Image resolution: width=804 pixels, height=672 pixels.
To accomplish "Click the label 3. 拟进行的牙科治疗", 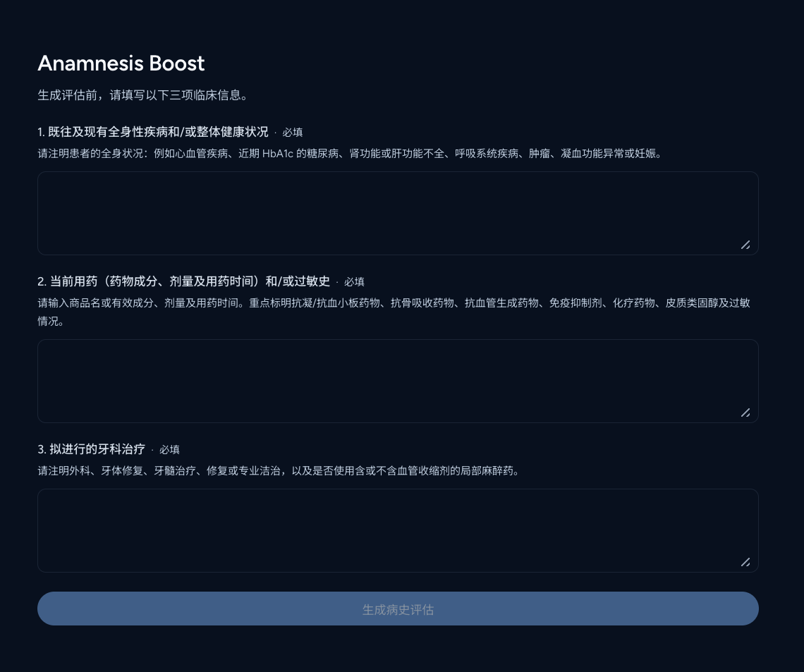I will (x=91, y=449).
